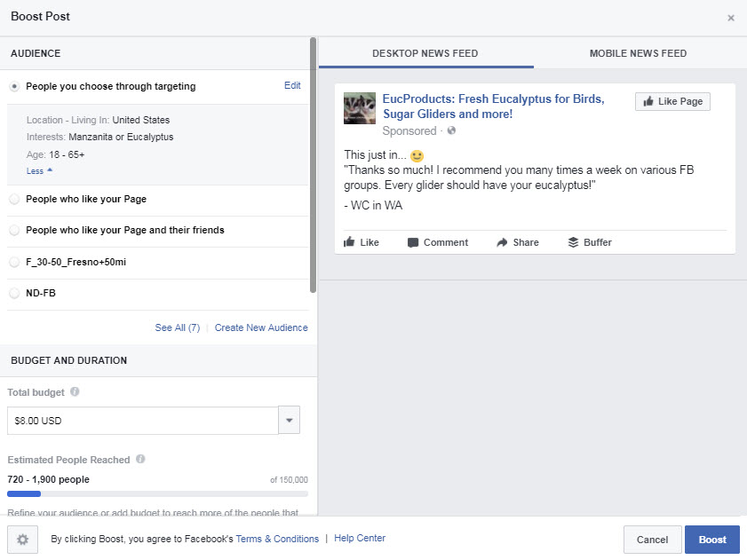Click the Estimated People Reached progress bar
747x560 pixels.
click(157, 493)
